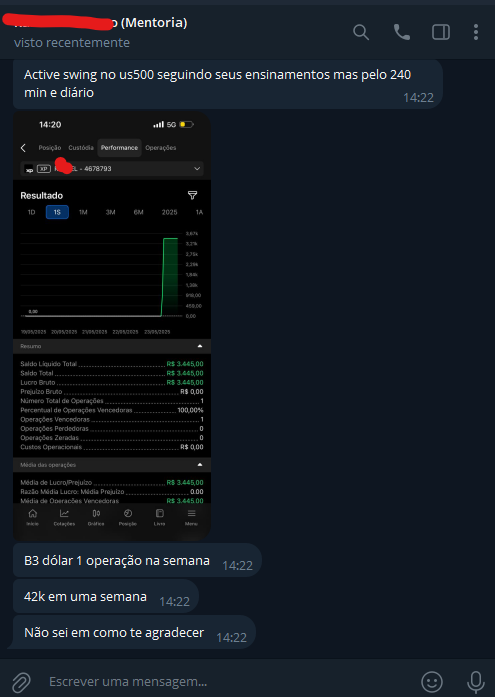Switch to the Operações tab
The image size is (495, 697).
point(161,148)
